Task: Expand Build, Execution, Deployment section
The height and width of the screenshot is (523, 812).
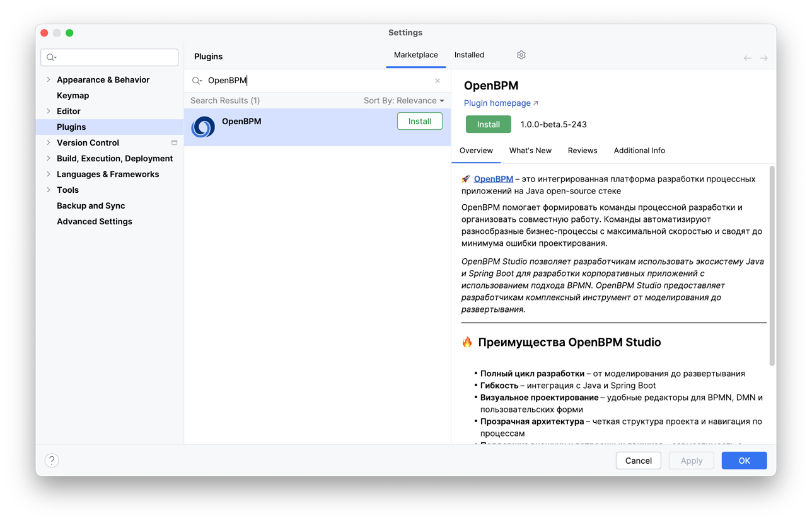Action: [49, 159]
